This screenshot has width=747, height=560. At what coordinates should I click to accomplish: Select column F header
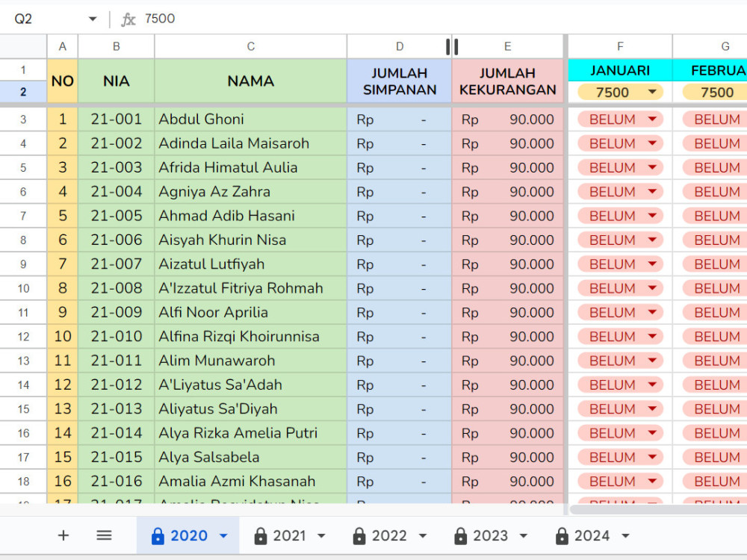tap(620, 46)
